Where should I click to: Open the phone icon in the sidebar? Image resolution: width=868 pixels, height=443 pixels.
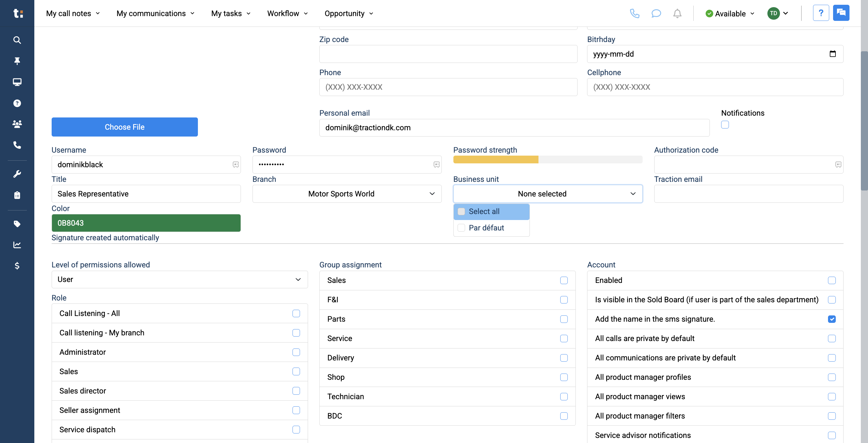pyautogui.click(x=17, y=145)
